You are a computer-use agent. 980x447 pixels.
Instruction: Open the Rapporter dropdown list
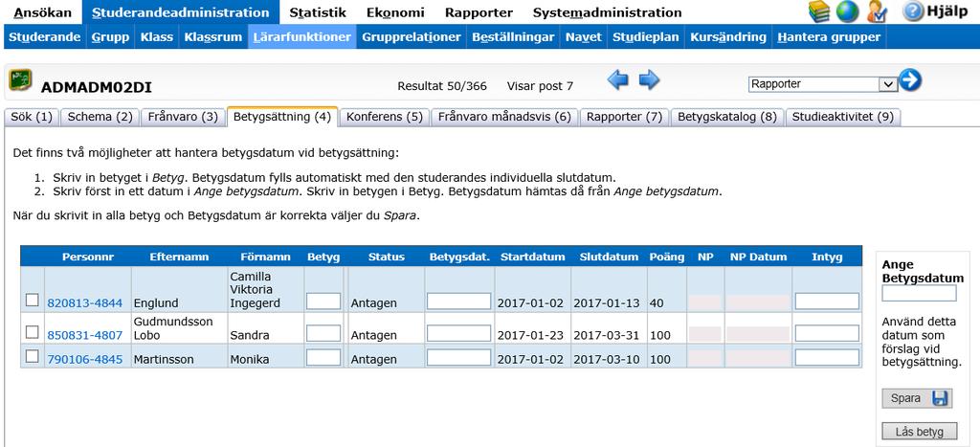pyautogui.click(x=822, y=84)
